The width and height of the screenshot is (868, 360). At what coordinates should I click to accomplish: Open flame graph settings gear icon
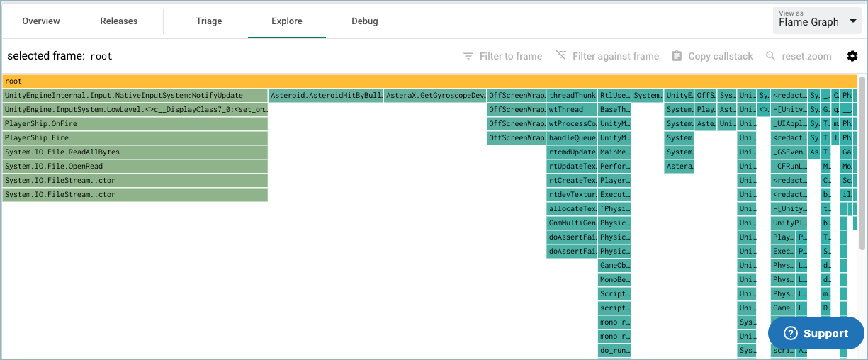(x=852, y=56)
